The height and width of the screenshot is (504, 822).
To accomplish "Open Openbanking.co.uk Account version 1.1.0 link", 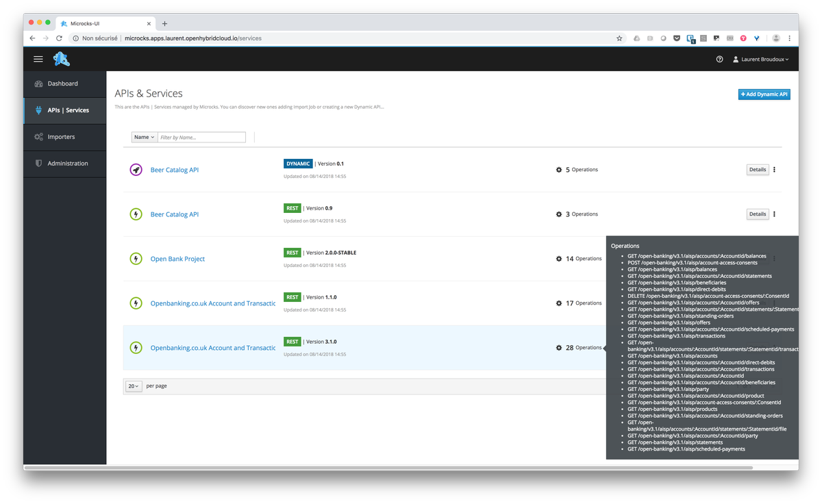I will [x=213, y=303].
